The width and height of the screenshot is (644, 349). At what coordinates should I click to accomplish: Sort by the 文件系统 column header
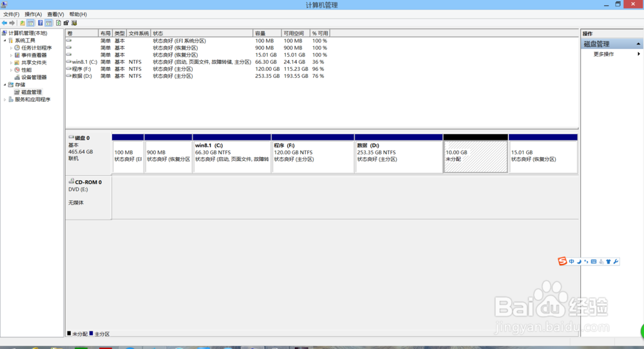pos(138,33)
